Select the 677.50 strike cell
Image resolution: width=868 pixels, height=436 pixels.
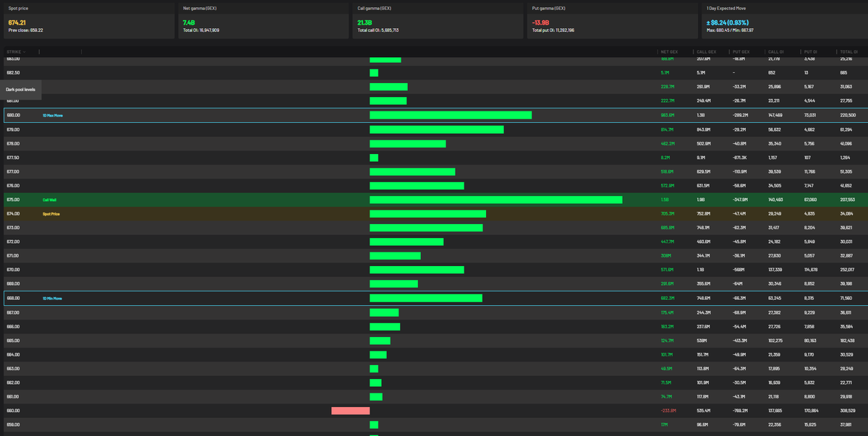point(12,158)
